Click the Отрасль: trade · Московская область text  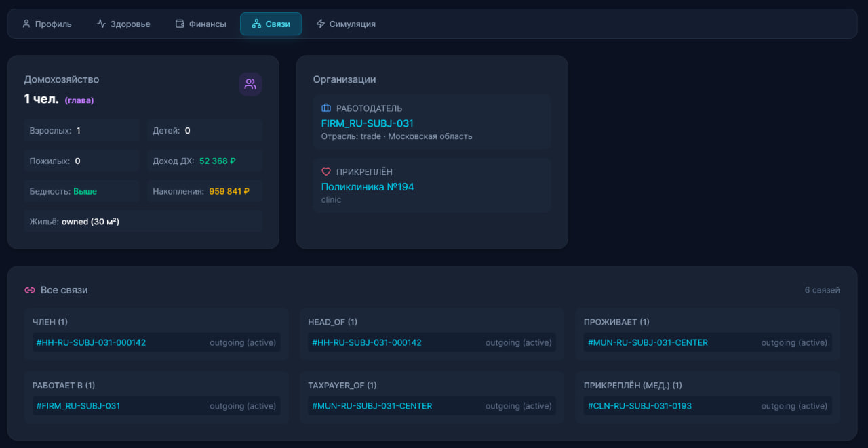pos(397,136)
